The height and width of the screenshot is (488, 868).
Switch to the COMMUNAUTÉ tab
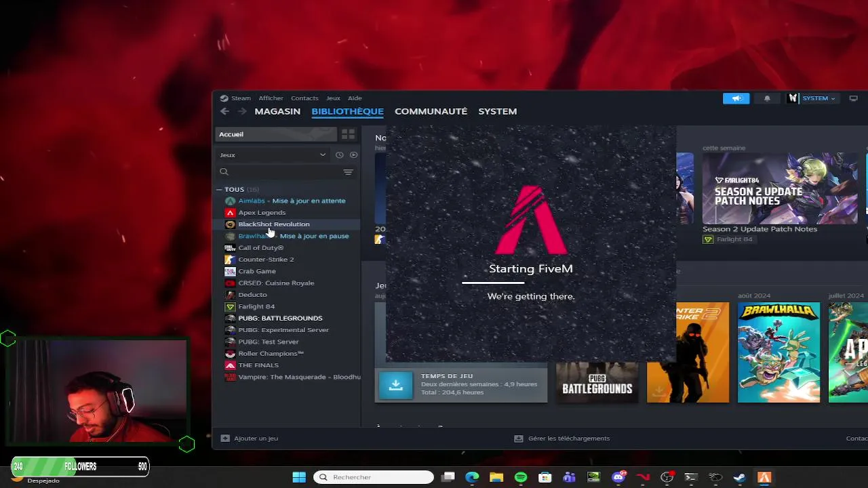(431, 111)
